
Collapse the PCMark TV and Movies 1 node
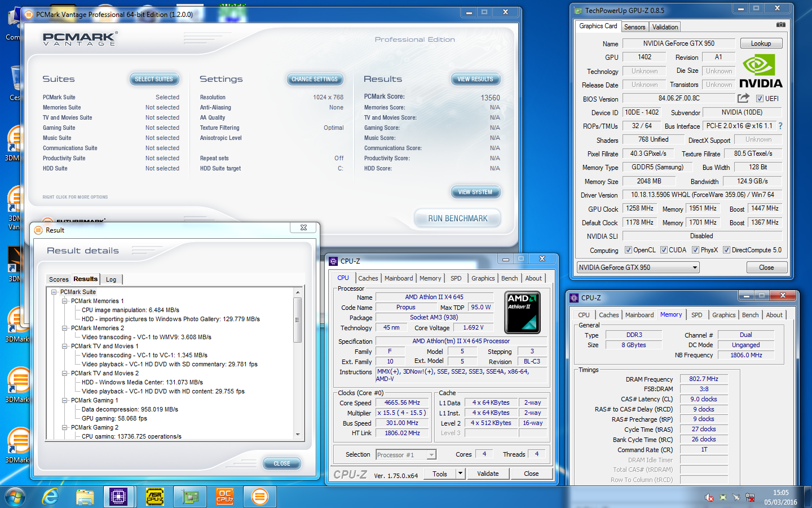pyautogui.click(x=65, y=346)
